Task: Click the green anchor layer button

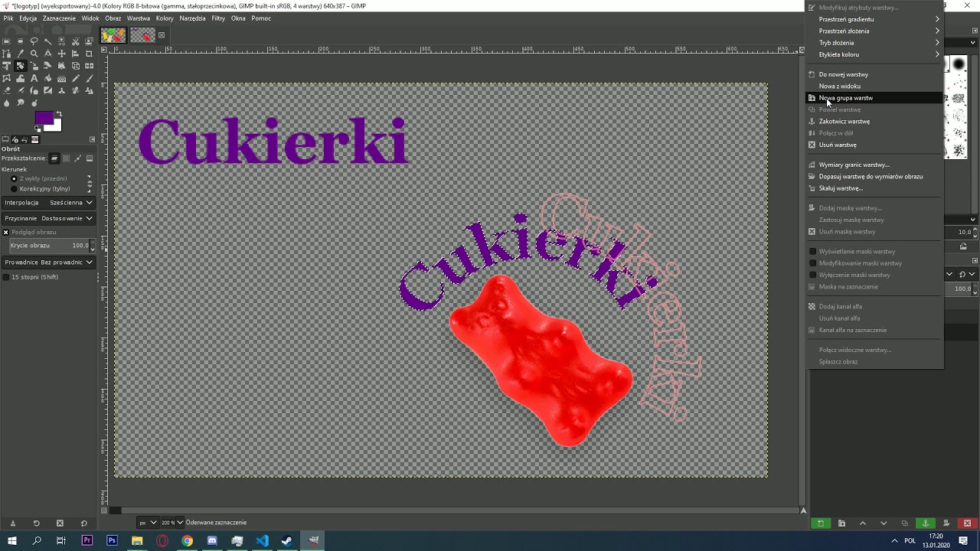Action: [x=925, y=523]
